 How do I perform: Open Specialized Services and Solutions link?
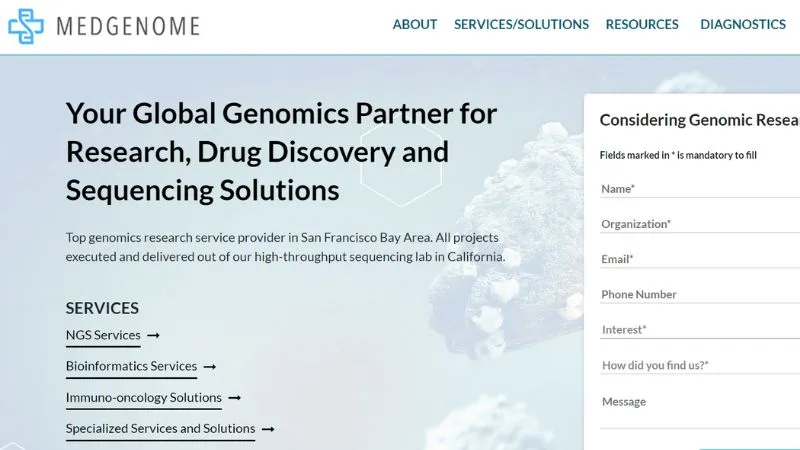pos(160,429)
